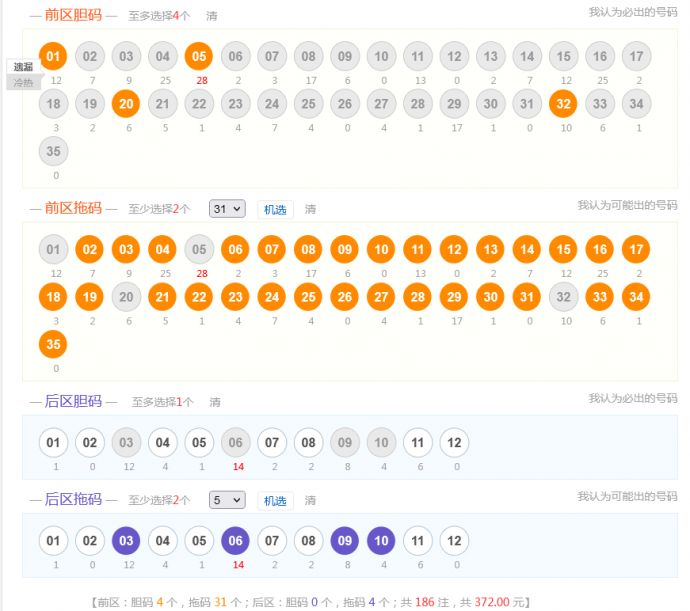Screen dimensions: 690x611
Task: Deselect ball 23 in 前区拖码
Action: coord(235,297)
